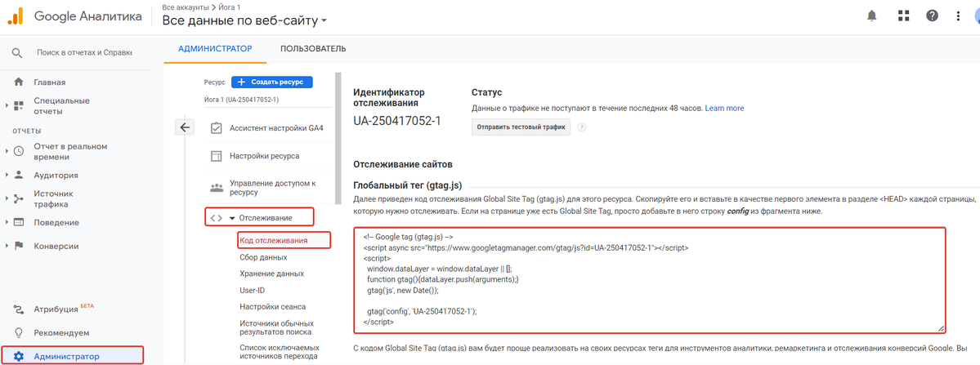980x365 pixels.
Task: Collapse the Отслеживание section
Action: coord(232,218)
